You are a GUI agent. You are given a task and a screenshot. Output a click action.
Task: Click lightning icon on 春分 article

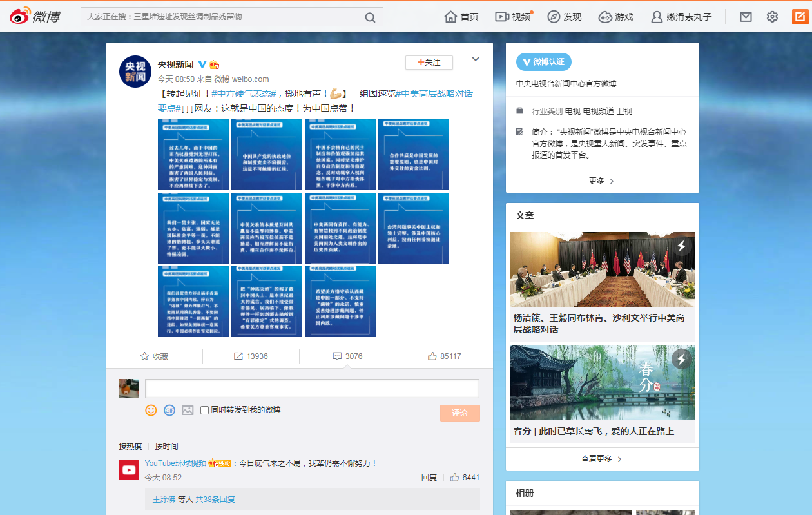pyautogui.click(x=681, y=359)
